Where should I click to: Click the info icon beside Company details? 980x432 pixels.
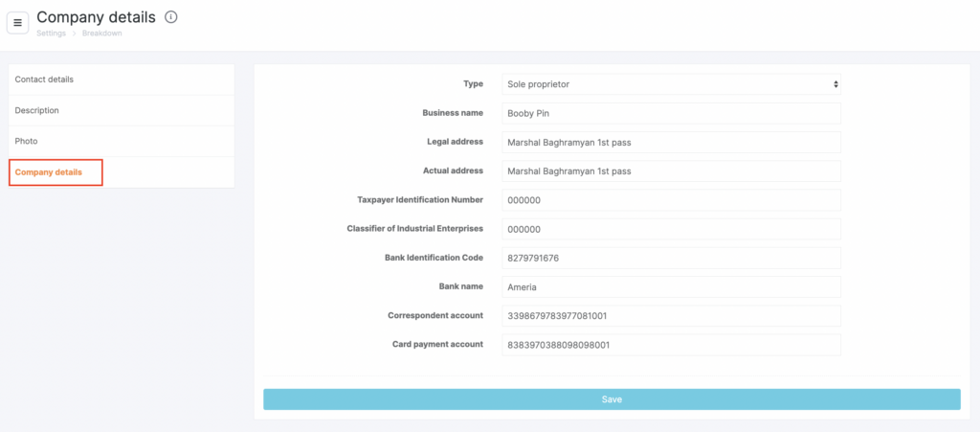171,17
